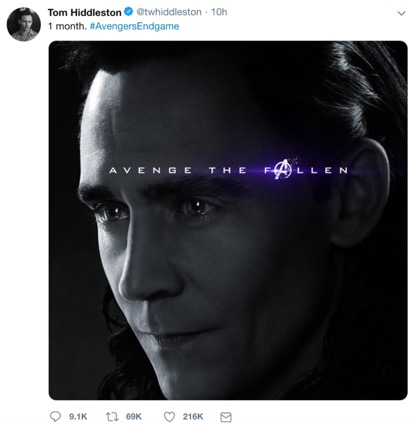Click the '1 month.' tweet text
The width and height of the screenshot is (415, 424).
point(67,26)
